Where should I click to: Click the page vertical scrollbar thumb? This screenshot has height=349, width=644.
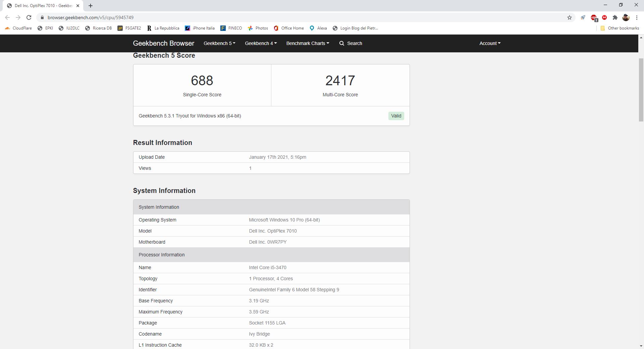coord(641,90)
